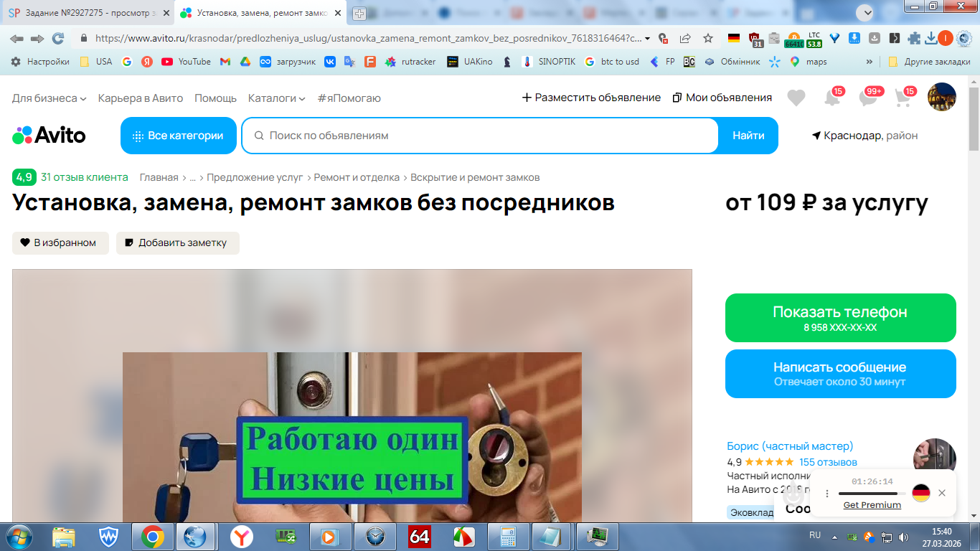
Task: Click «Добавить заметку» button
Action: click(178, 242)
